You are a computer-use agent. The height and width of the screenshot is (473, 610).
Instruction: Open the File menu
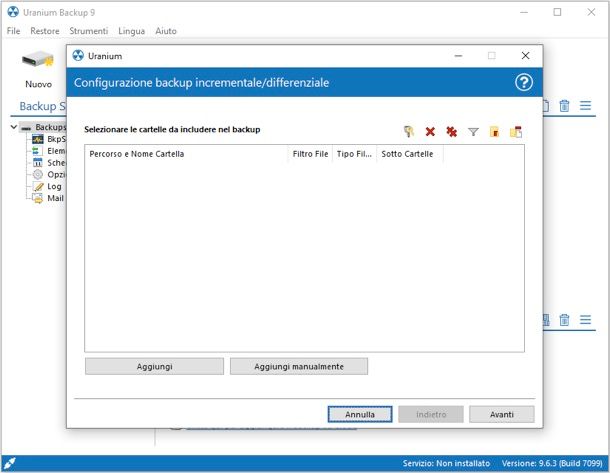point(13,31)
